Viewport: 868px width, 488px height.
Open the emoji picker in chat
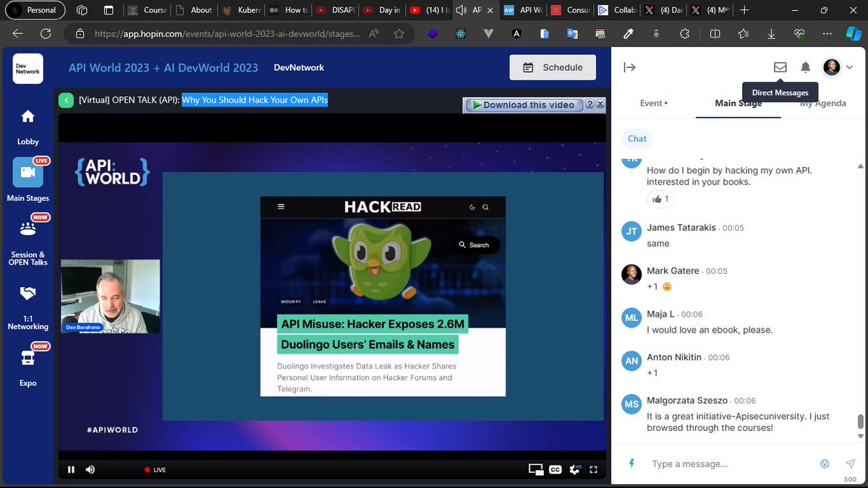(825, 463)
